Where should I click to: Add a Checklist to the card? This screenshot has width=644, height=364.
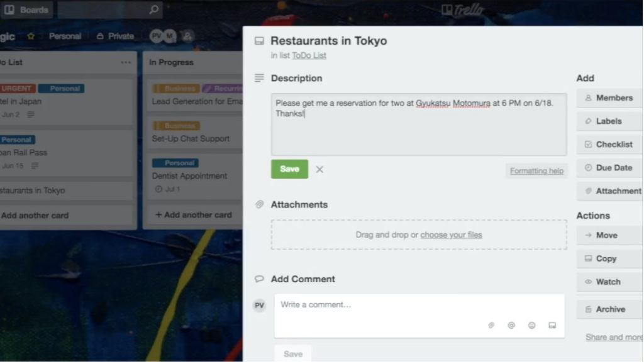click(x=608, y=144)
